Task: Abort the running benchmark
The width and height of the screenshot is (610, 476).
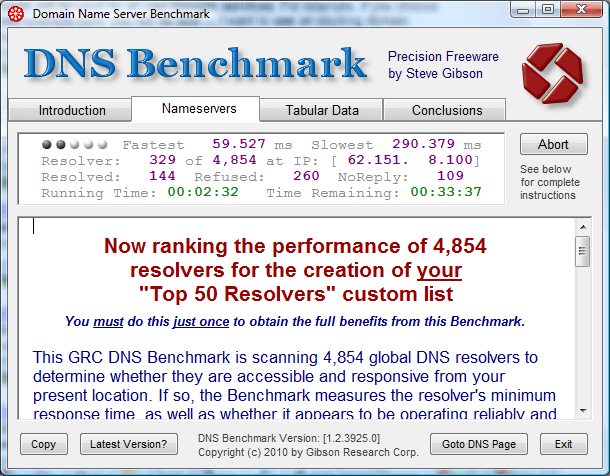Action: click(553, 144)
